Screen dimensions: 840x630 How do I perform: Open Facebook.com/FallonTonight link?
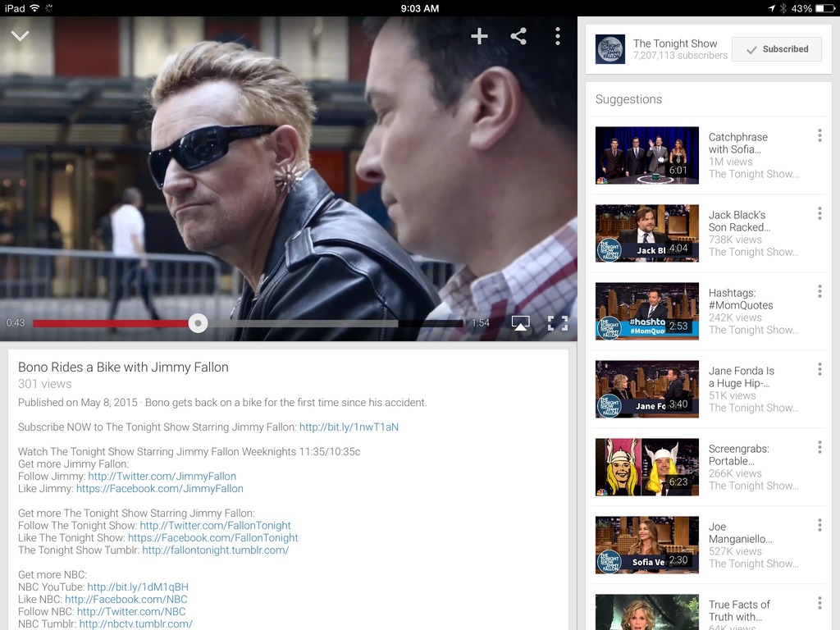pos(212,538)
